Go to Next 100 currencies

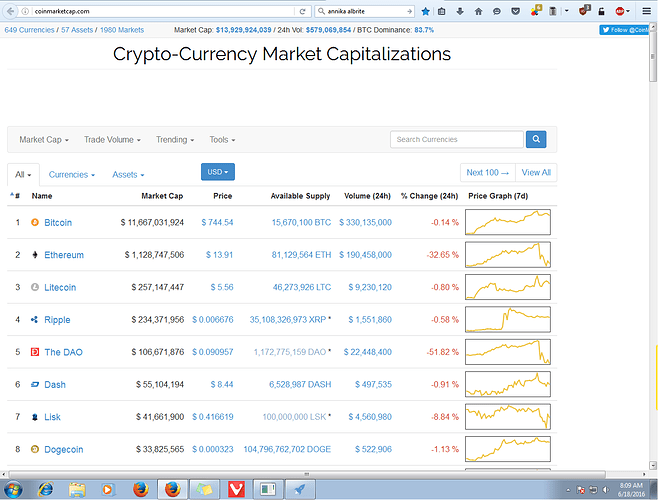click(488, 173)
